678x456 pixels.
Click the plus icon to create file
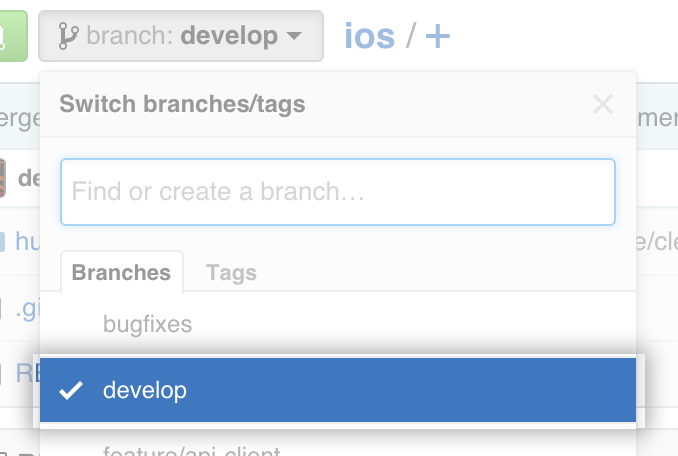coord(438,36)
